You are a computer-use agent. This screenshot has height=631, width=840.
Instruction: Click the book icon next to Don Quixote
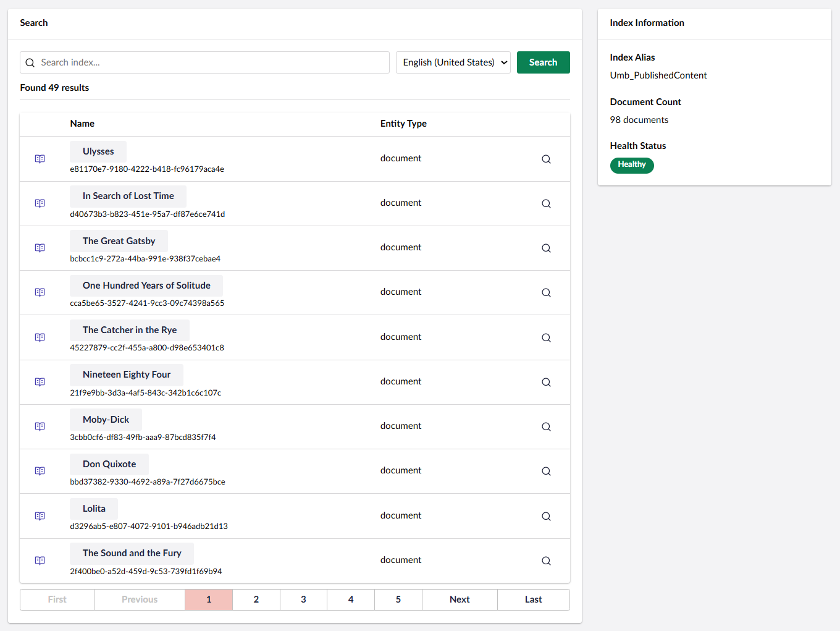click(40, 471)
